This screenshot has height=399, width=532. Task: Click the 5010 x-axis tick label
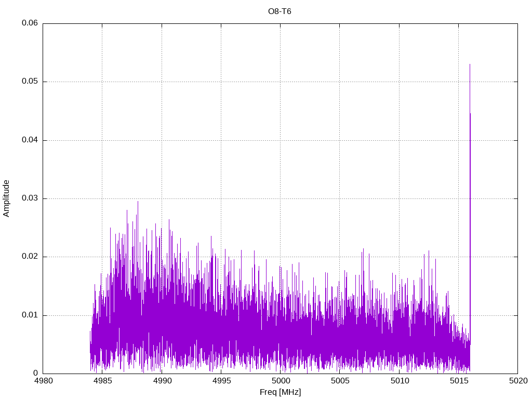coord(399,381)
